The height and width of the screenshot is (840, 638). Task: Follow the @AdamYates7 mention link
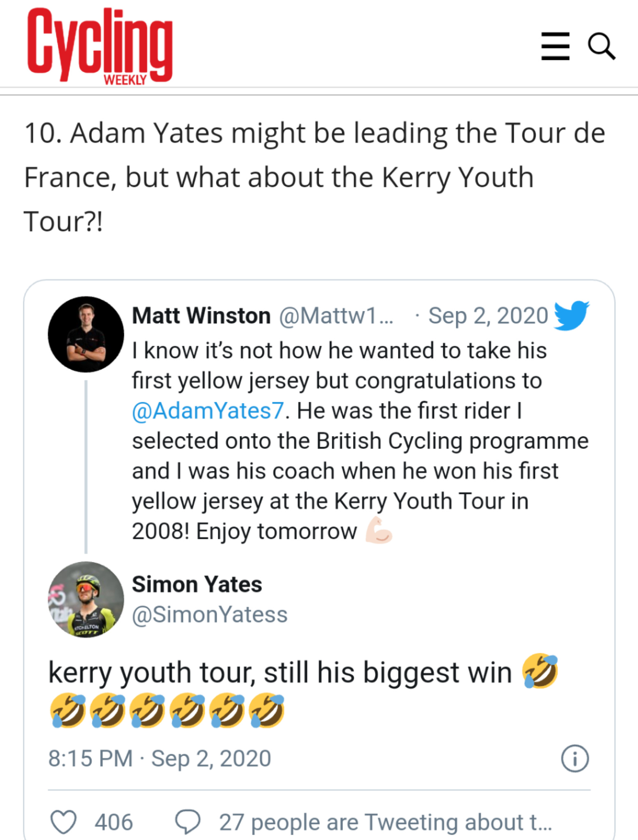pyautogui.click(x=208, y=411)
